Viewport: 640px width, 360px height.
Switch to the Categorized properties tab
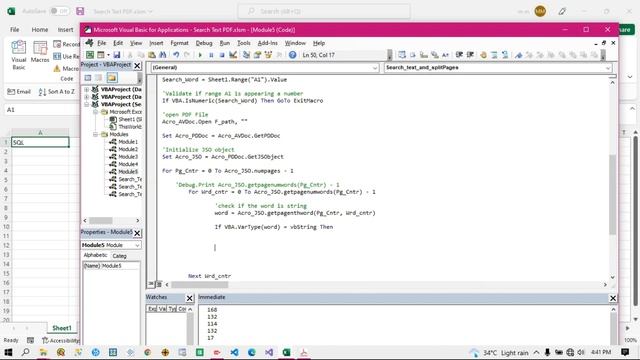(120, 256)
